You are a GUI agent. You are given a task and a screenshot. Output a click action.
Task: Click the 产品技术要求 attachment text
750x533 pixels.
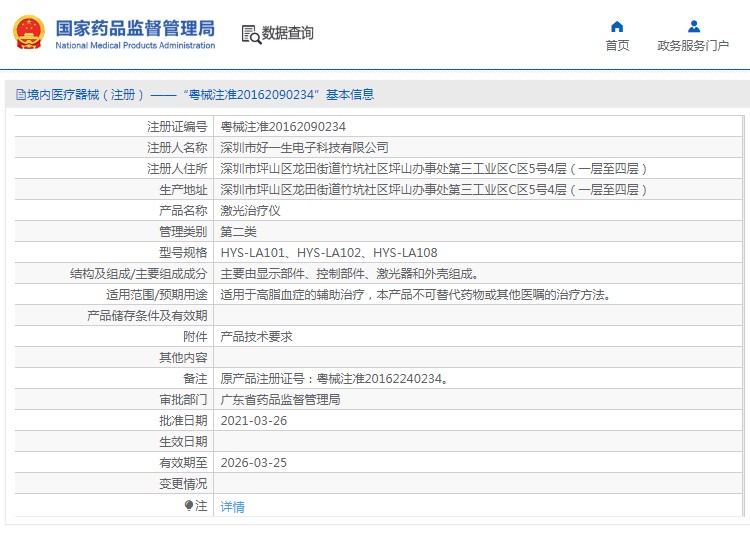coord(256,337)
